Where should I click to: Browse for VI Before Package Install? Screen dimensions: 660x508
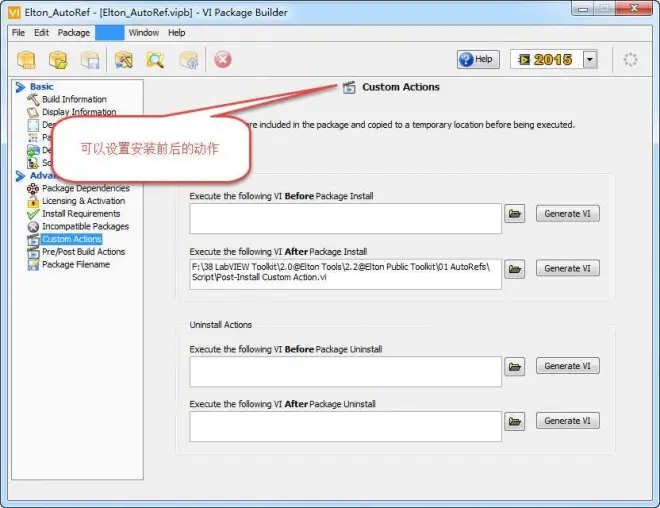click(x=514, y=214)
